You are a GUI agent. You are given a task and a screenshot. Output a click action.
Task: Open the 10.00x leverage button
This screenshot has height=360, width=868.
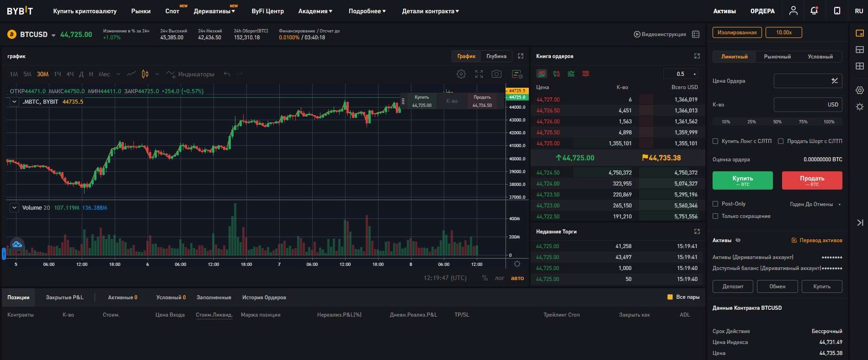coord(783,32)
